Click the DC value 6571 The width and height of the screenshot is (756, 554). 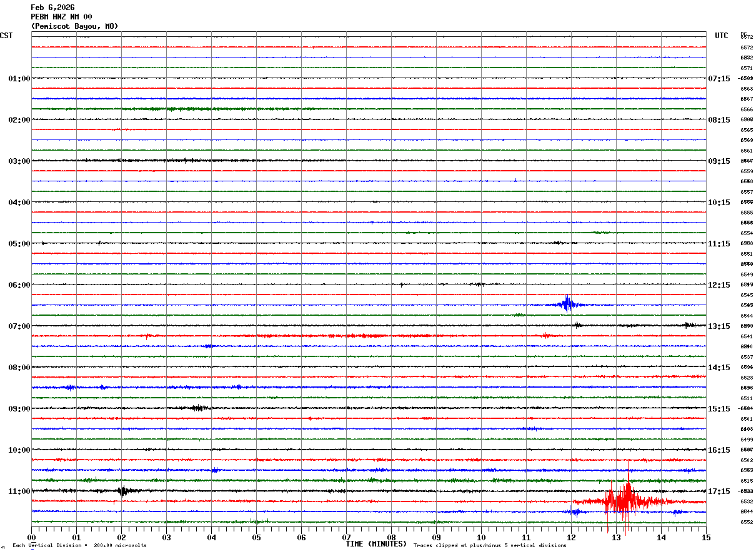(x=746, y=68)
